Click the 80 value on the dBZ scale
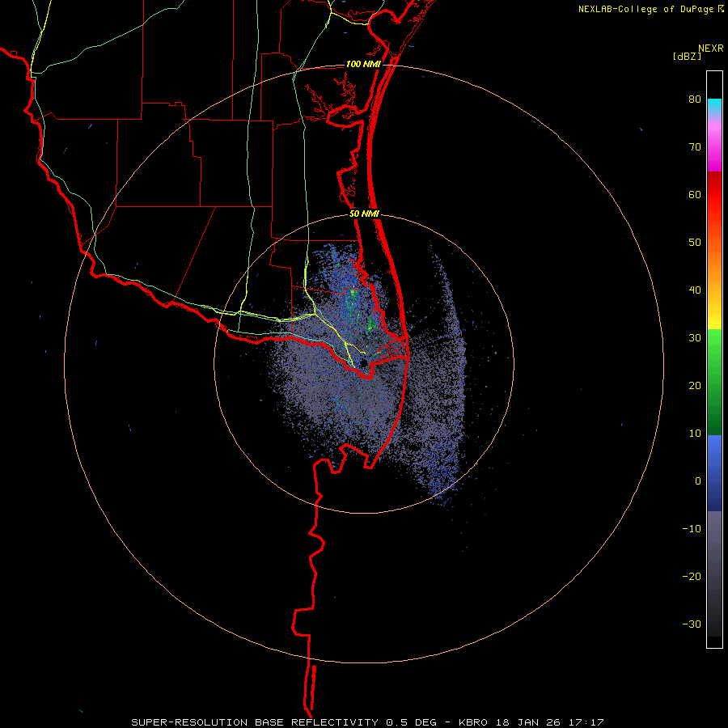 tap(695, 99)
